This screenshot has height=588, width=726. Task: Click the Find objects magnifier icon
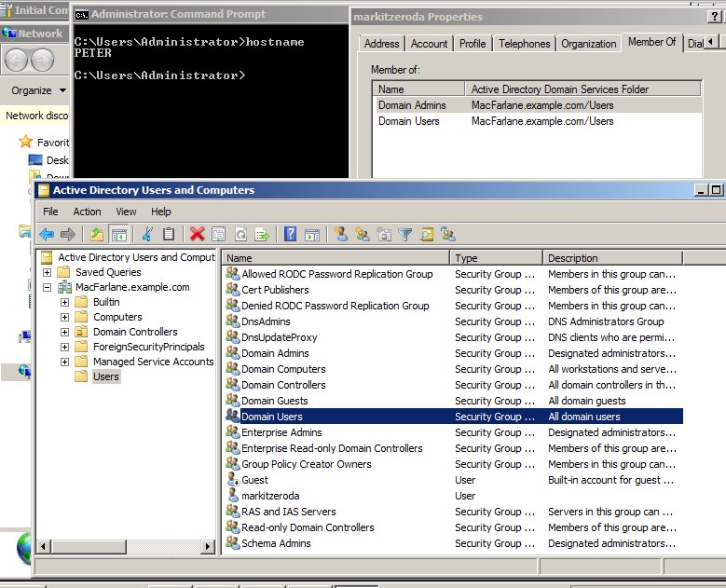click(x=427, y=234)
